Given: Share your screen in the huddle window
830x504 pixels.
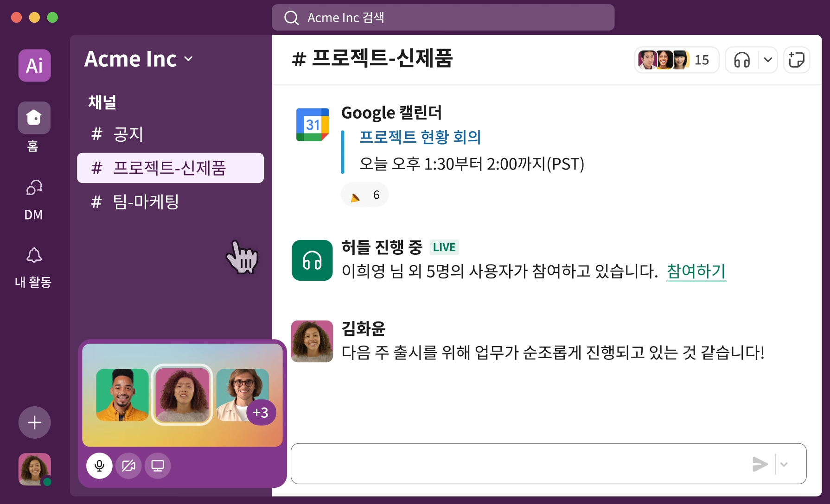Looking at the screenshot, I should [158, 466].
